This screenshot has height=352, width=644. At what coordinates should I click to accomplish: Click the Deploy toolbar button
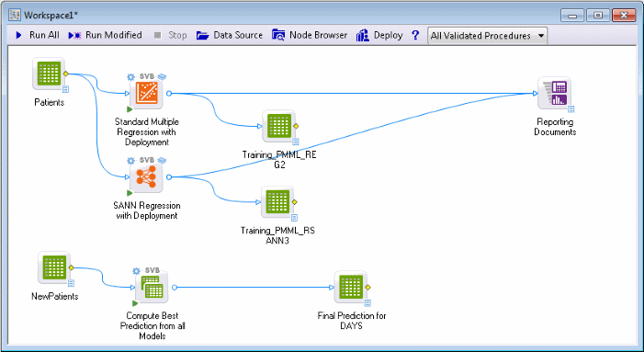click(x=379, y=35)
